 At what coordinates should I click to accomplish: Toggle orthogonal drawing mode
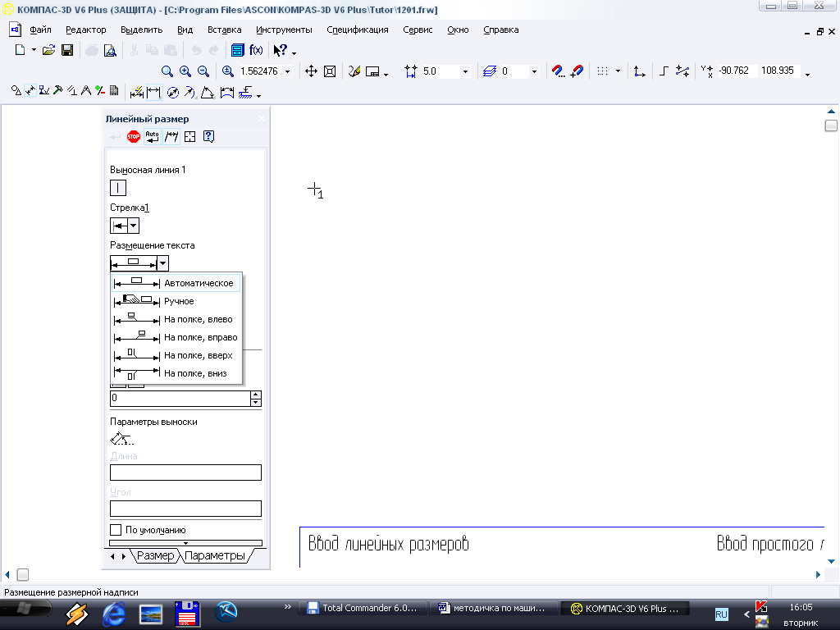click(664, 71)
